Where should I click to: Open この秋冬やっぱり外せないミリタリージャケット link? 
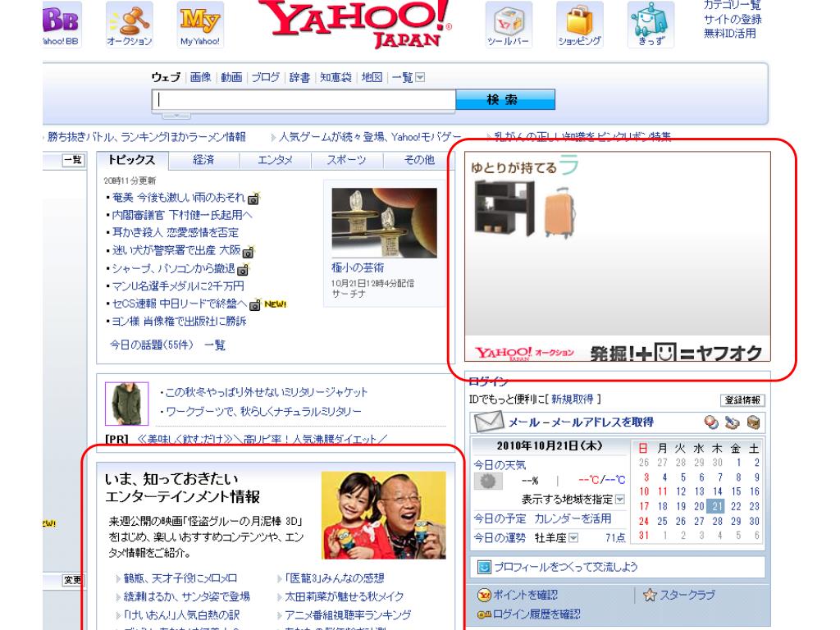(267, 393)
